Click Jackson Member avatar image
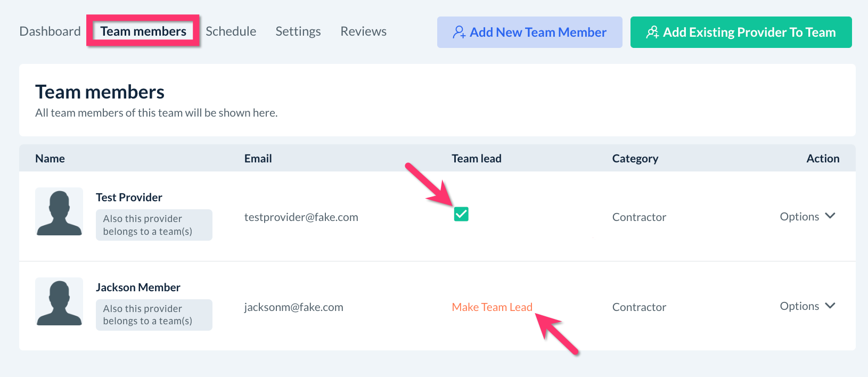Viewport: 868px width, 377px height. [59, 301]
